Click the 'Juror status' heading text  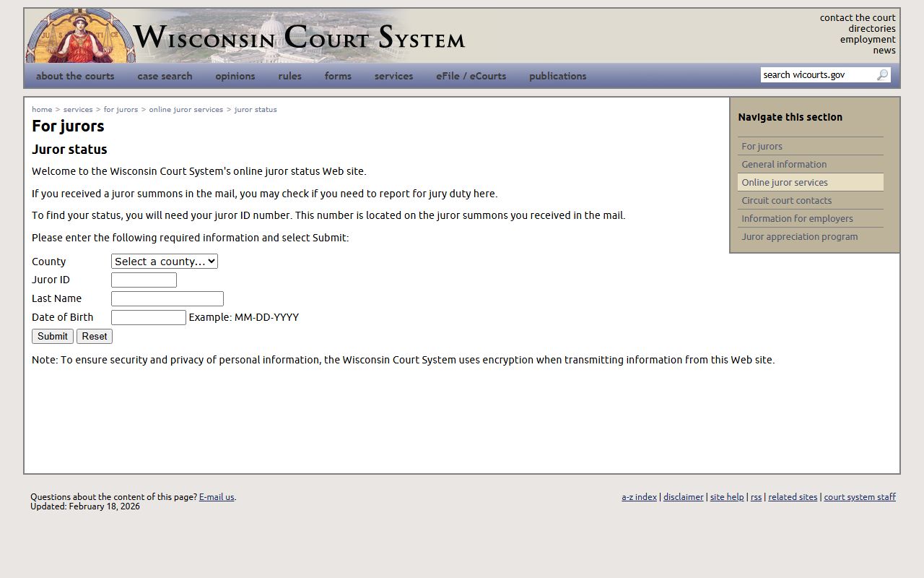point(69,150)
